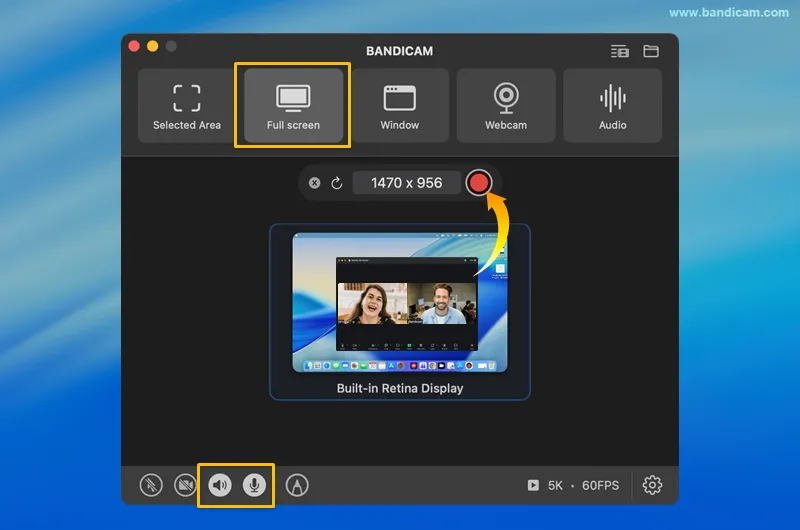The image size is (800, 530).
Task: Minimize the Bandicam window
Action: pos(153,46)
